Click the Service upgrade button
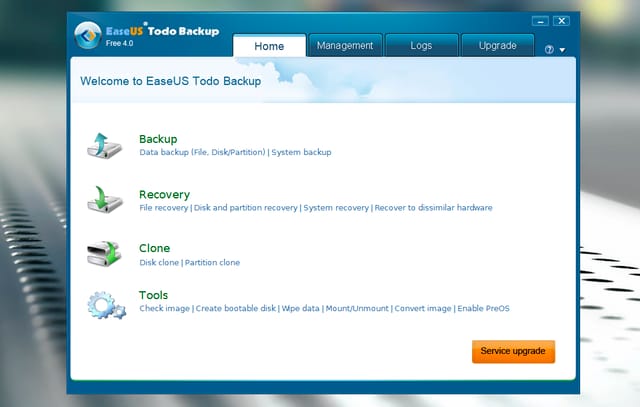 point(513,351)
